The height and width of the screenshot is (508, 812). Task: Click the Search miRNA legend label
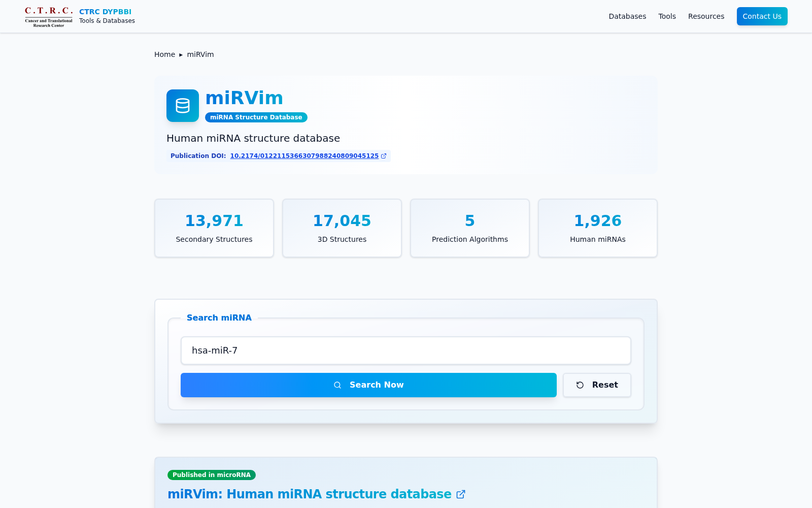[219, 317]
